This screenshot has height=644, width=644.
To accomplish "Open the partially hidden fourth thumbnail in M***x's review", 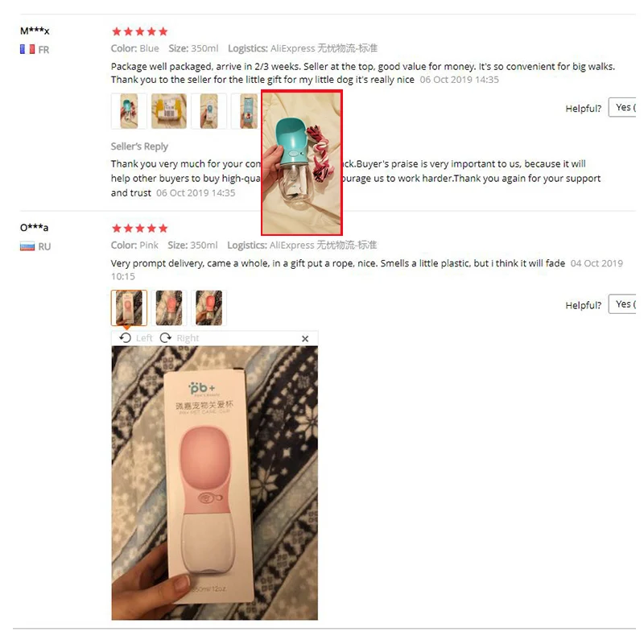I will (x=246, y=111).
